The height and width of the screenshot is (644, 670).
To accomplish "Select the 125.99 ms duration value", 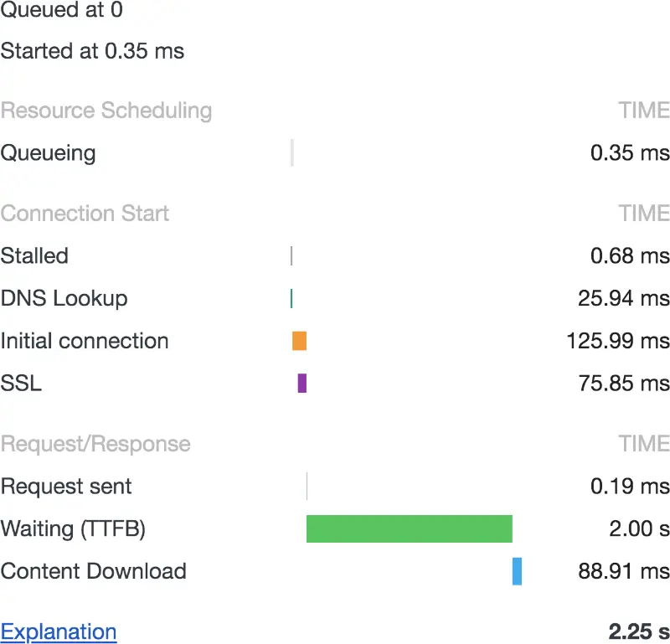I will click(x=618, y=341).
